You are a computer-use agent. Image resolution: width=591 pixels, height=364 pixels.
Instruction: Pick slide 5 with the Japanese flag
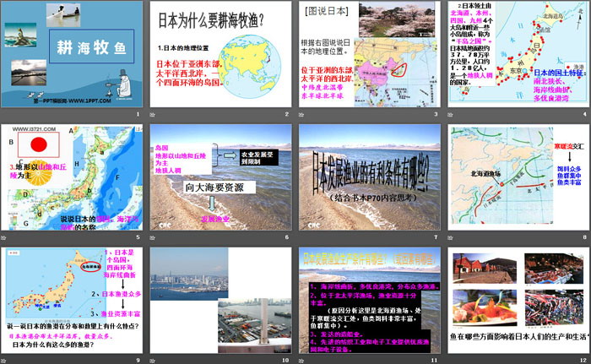pyautogui.click(x=71, y=177)
